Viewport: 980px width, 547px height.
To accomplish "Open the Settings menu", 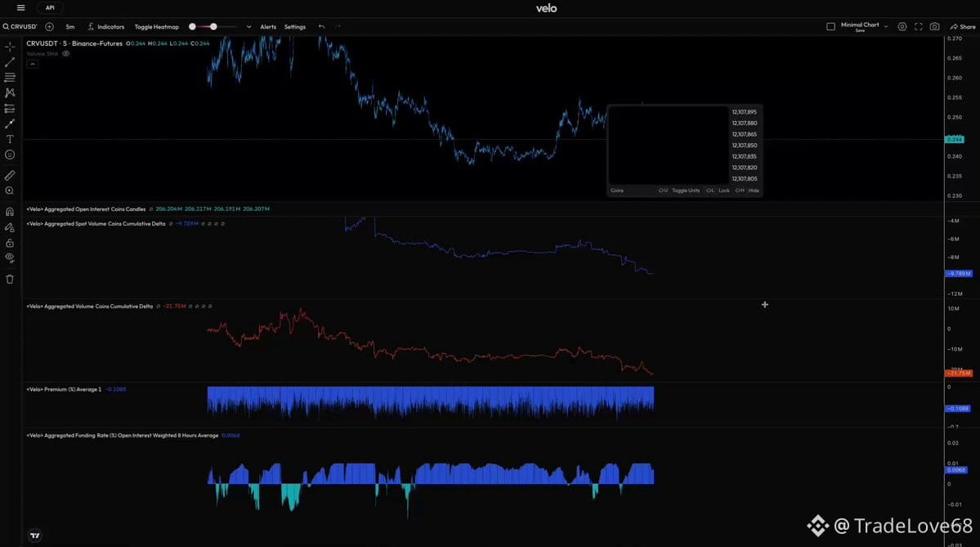I will pos(295,27).
